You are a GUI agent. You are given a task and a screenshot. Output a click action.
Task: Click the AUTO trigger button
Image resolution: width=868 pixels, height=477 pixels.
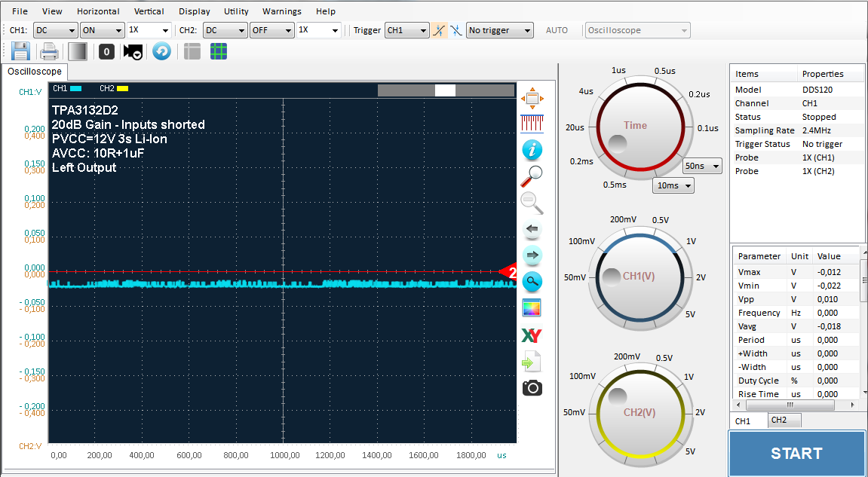557,30
